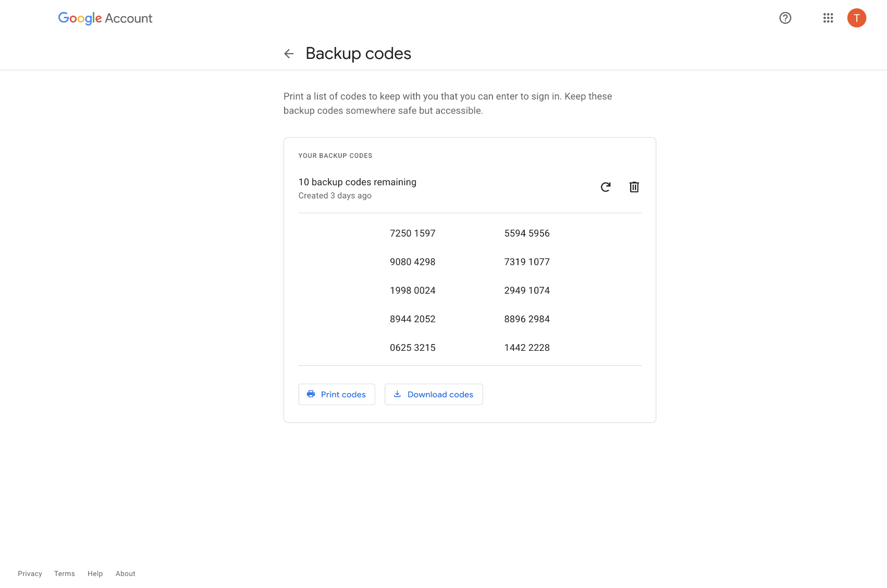Delete backup codes using trash icon

[x=634, y=187]
